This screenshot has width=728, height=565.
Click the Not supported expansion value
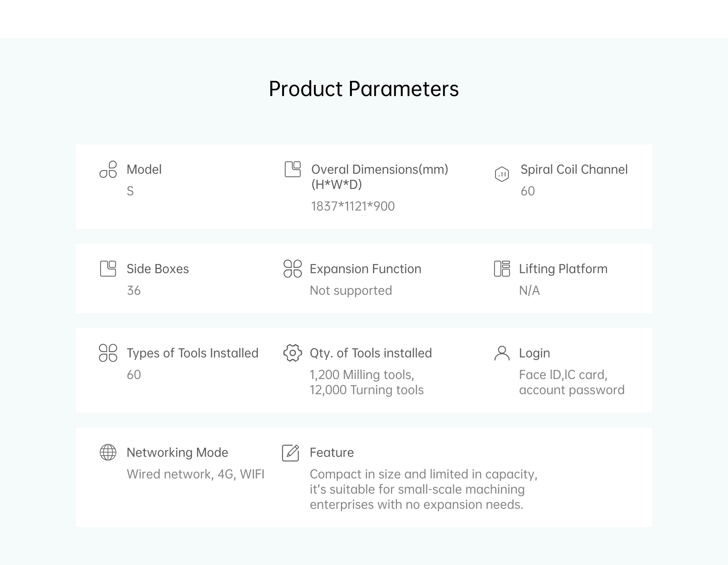tap(351, 291)
